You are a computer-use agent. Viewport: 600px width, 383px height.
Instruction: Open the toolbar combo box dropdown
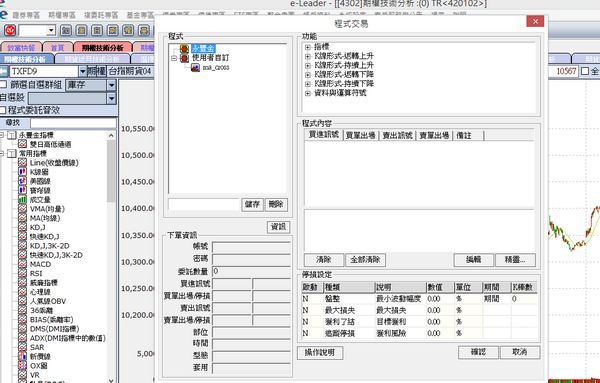tap(51, 30)
